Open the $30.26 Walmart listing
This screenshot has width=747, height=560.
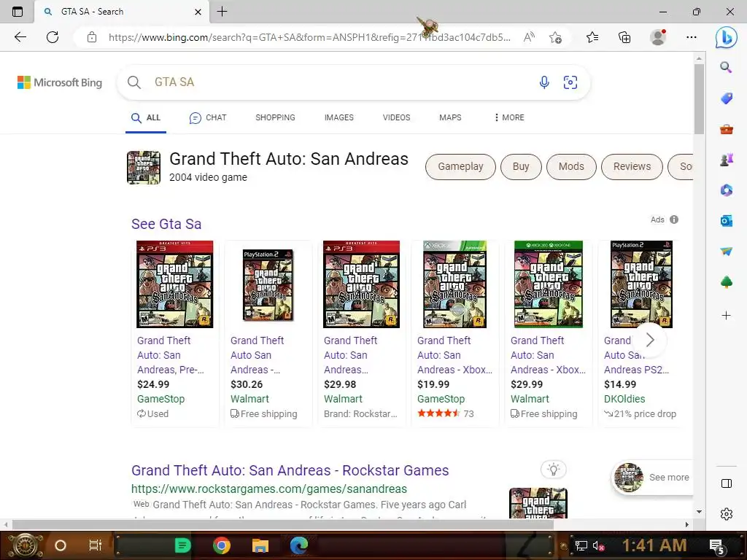268,333
